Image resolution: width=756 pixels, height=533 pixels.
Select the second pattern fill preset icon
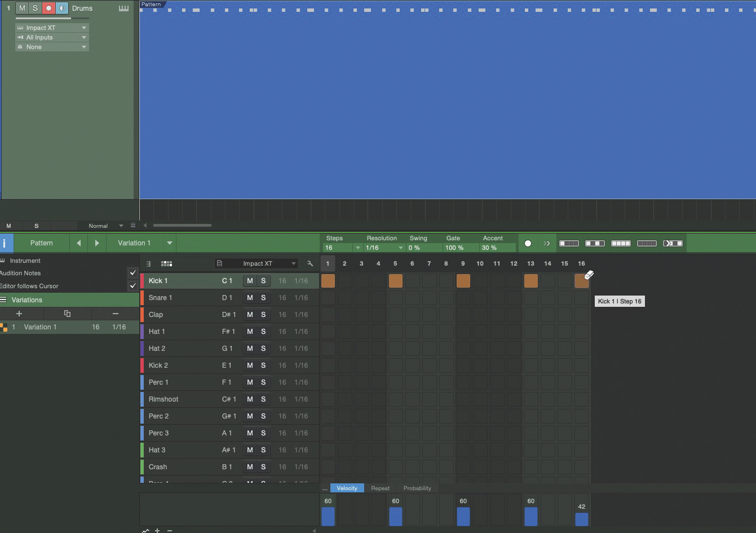click(595, 244)
